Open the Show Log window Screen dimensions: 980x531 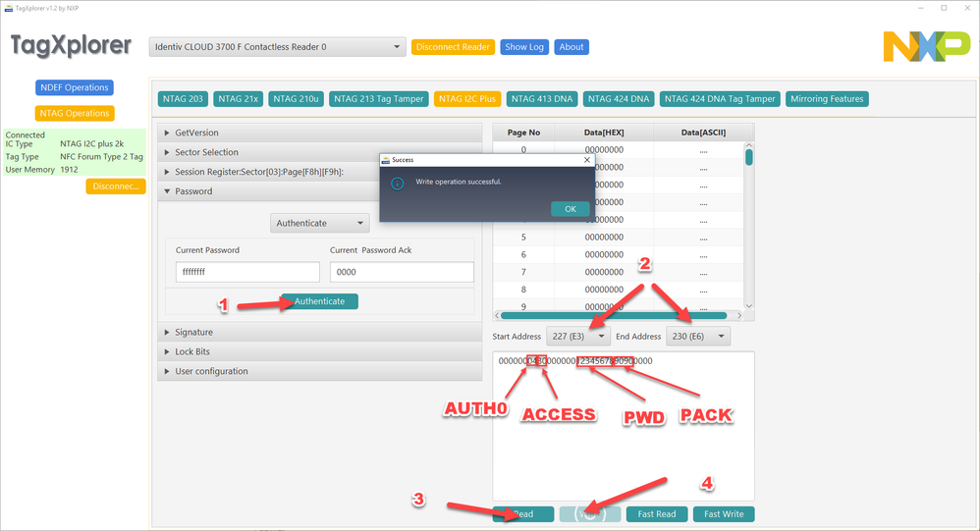pos(524,47)
